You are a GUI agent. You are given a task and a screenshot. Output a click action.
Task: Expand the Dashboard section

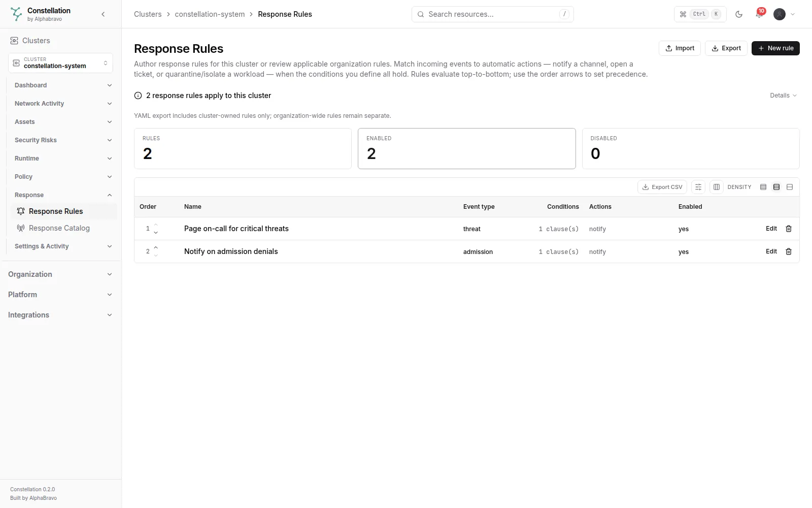pyautogui.click(x=63, y=85)
